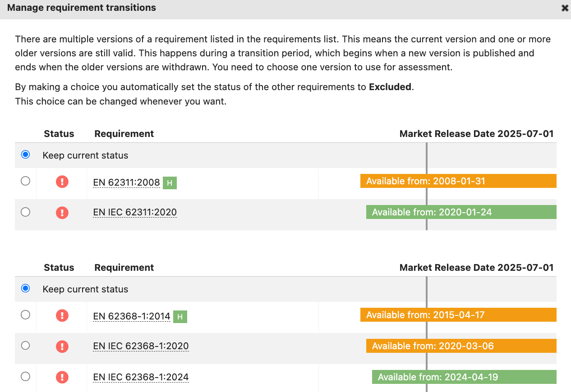571x392 pixels.
Task: Click green H badge next to EN 62311:2008
Action: click(170, 183)
